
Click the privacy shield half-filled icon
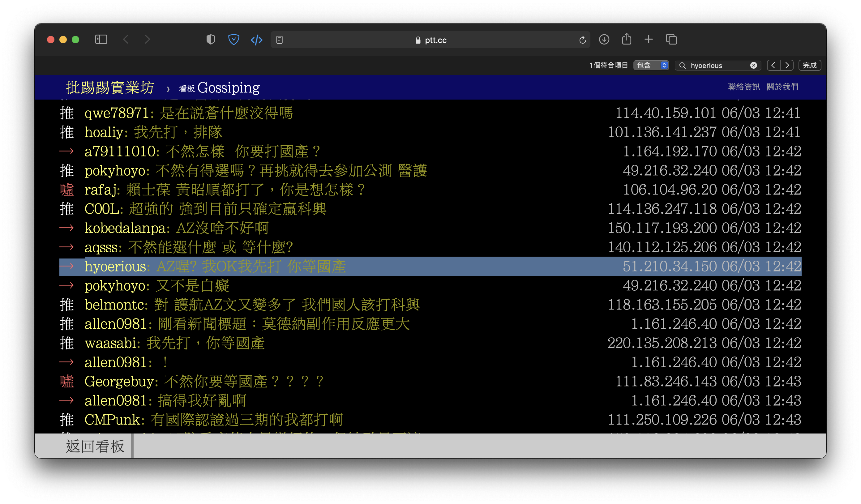(x=211, y=40)
